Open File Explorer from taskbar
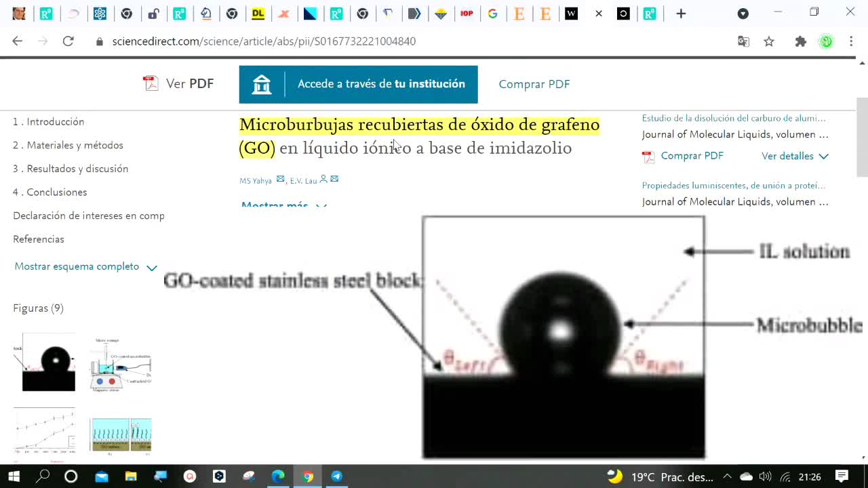Viewport: 868px width, 488px height. pos(131,476)
